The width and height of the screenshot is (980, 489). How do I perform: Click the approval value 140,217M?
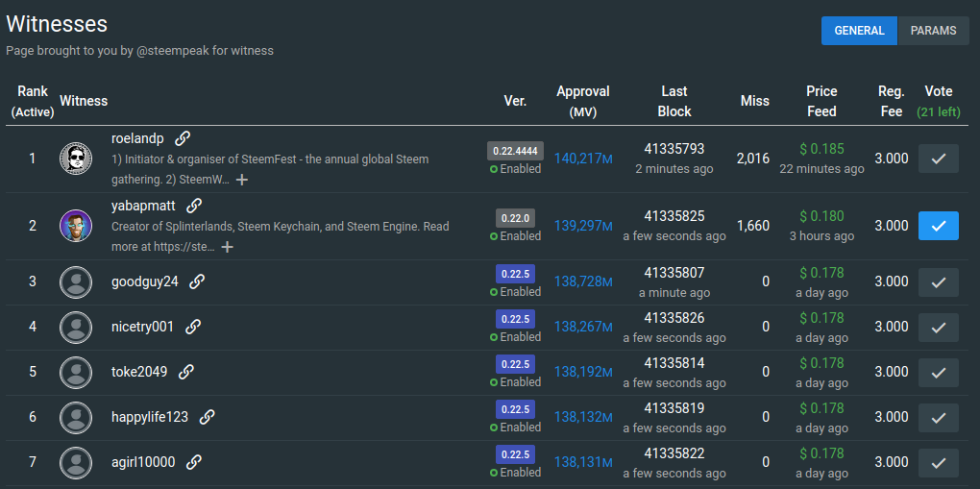click(x=582, y=159)
